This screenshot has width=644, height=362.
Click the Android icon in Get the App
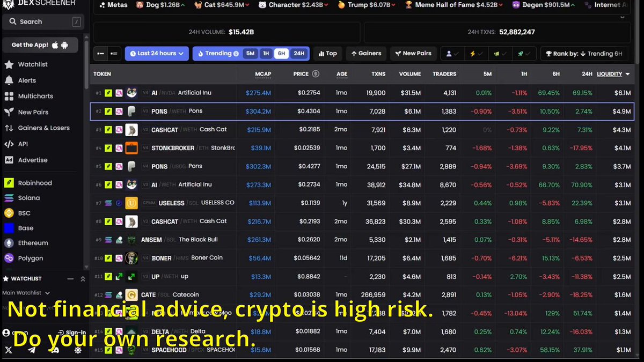click(x=64, y=45)
